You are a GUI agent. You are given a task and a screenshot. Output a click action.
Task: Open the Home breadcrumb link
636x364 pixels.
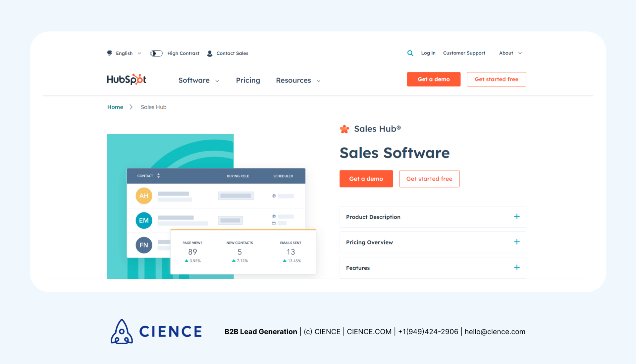115,107
